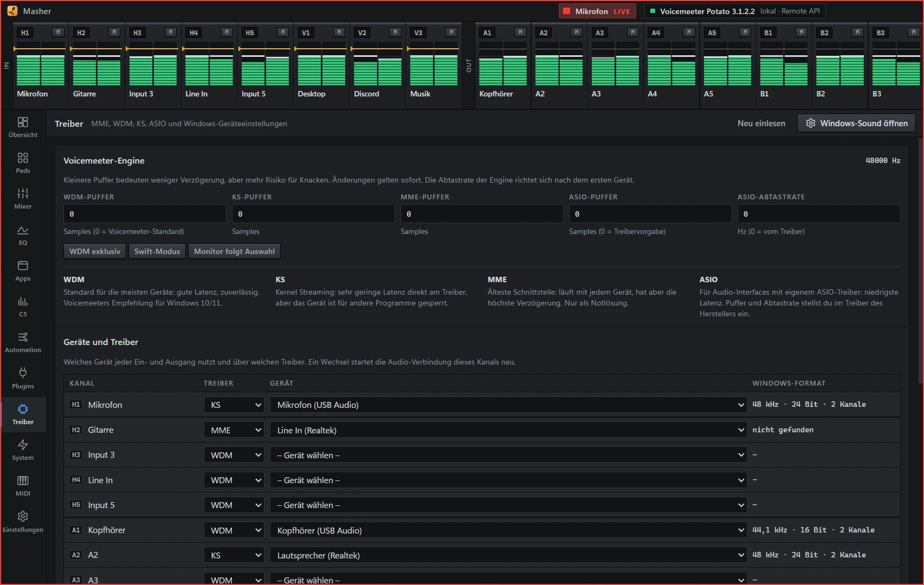Mute the V2 Discord strip
924x585 pixels.
[396, 32]
